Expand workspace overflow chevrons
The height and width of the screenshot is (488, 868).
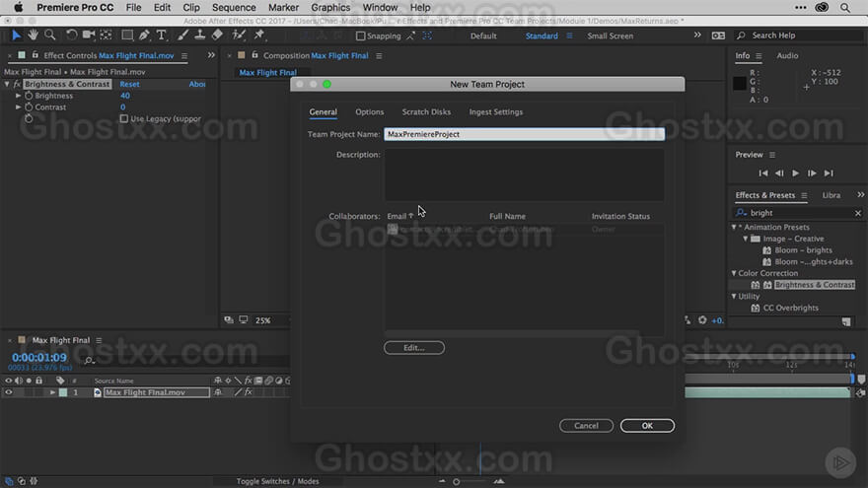pyautogui.click(x=697, y=35)
